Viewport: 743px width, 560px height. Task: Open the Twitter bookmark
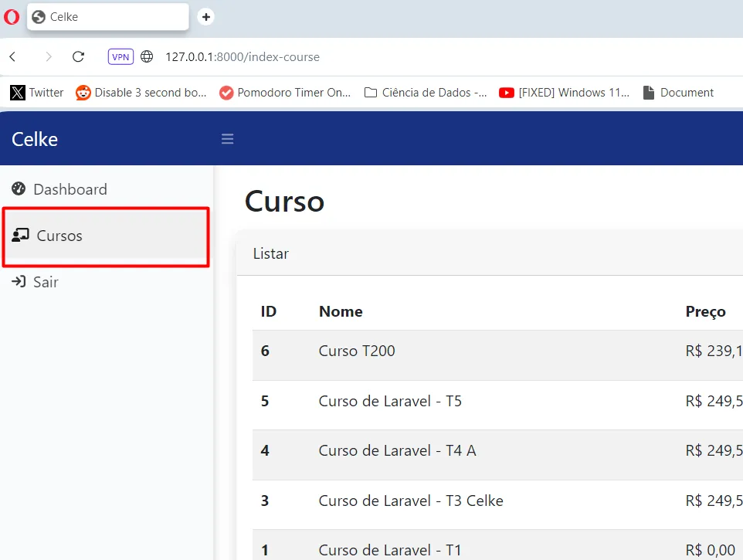pos(37,93)
